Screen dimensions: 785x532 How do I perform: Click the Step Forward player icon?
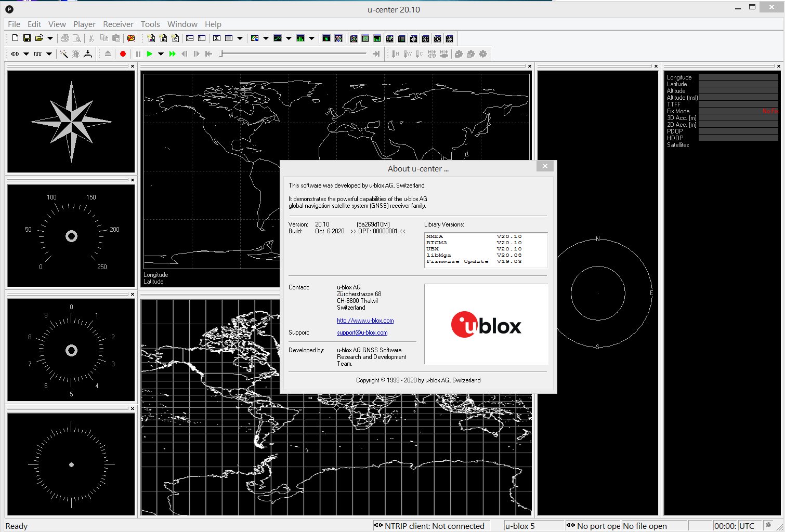click(197, 54)
